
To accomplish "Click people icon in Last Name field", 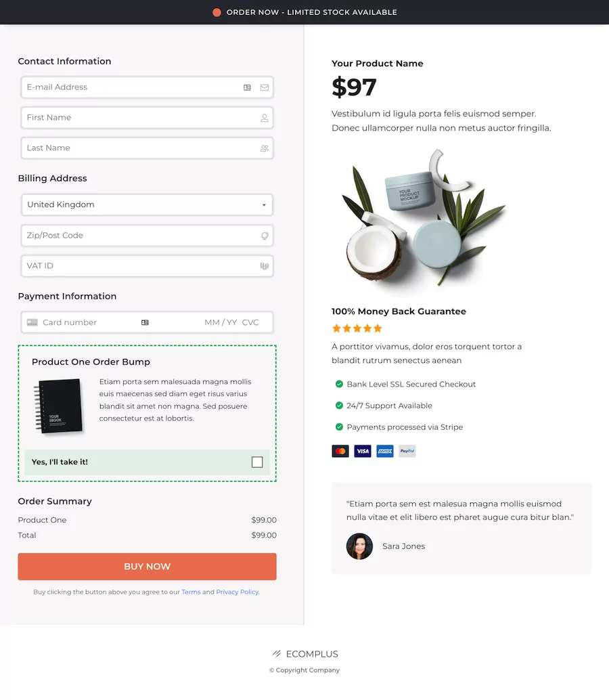I will coord(265,148).
